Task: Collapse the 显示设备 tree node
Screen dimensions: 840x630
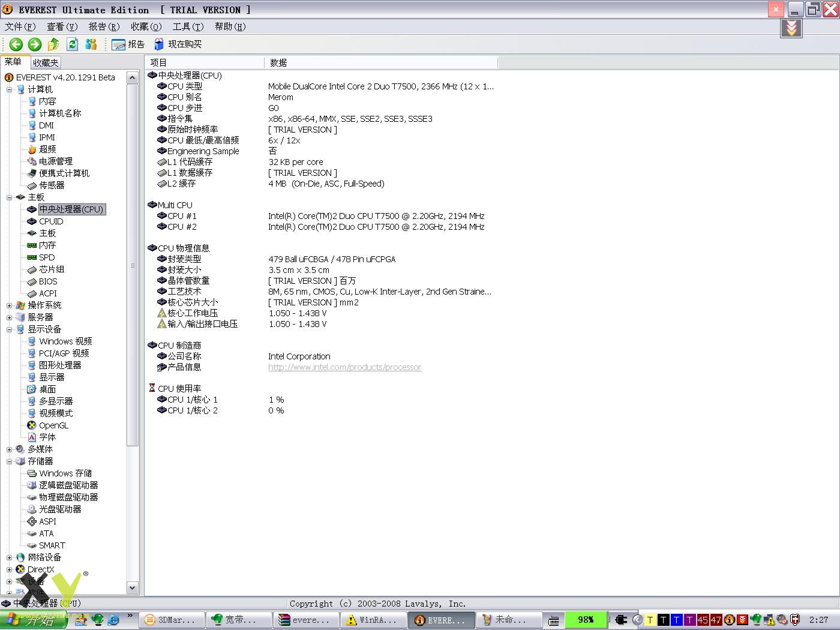Action: (9, 329)
